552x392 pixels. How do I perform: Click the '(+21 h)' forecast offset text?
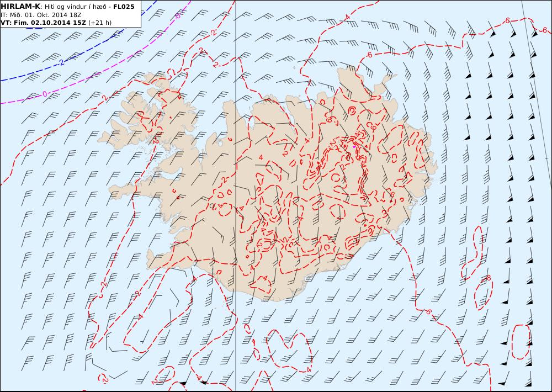[x=99, y=23]
